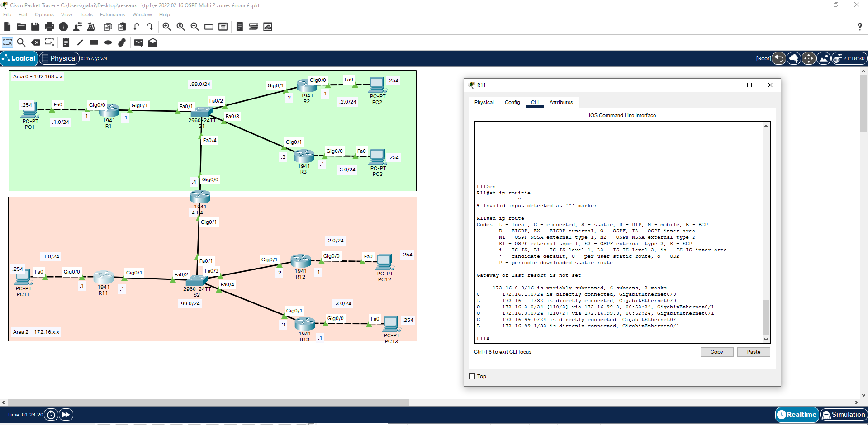Go back with the navigation arrow icon
The image size is (868, 425).
point(779,58)
